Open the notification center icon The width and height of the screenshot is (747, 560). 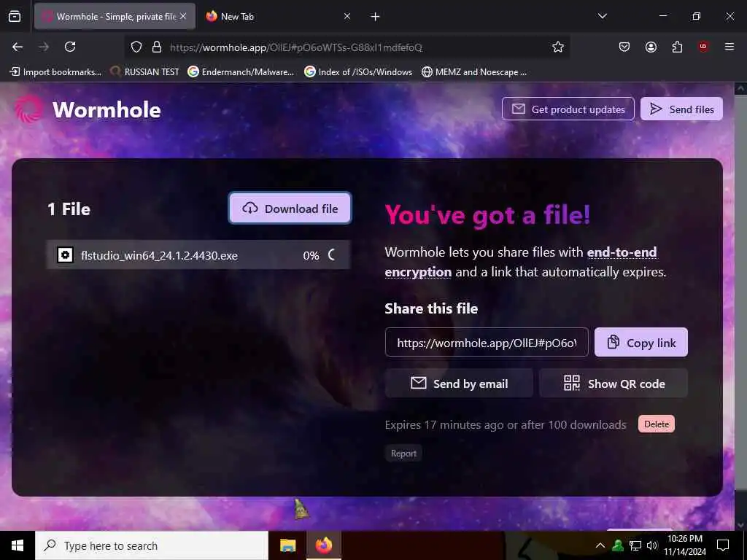click(723, 545)
